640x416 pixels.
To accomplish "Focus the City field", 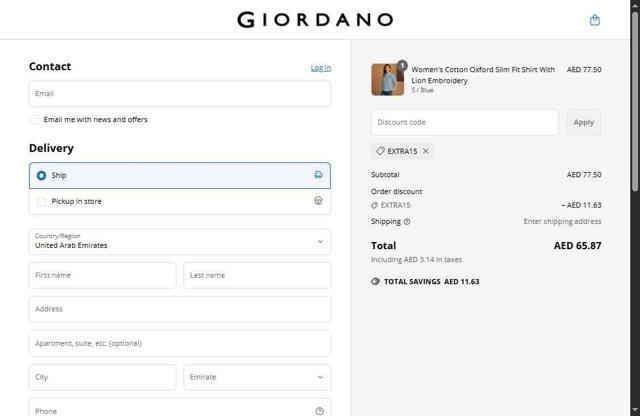I will (x=102, y=377).
